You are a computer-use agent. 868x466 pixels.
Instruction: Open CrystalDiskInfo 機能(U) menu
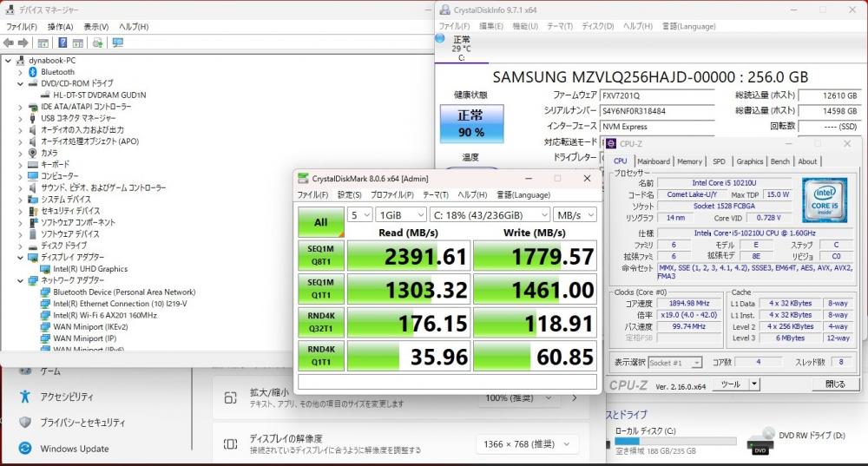[525, 26]
